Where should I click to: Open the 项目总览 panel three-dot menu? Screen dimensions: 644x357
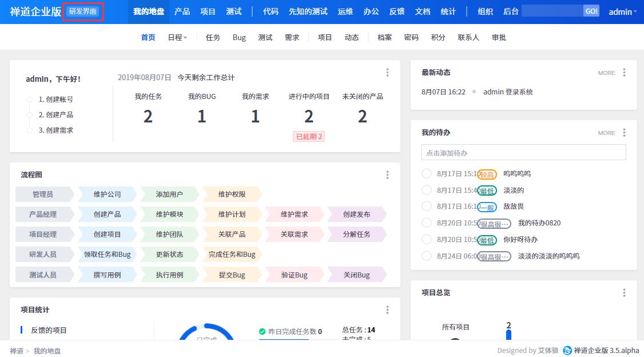pyautogui.click(x=624, y=293)
